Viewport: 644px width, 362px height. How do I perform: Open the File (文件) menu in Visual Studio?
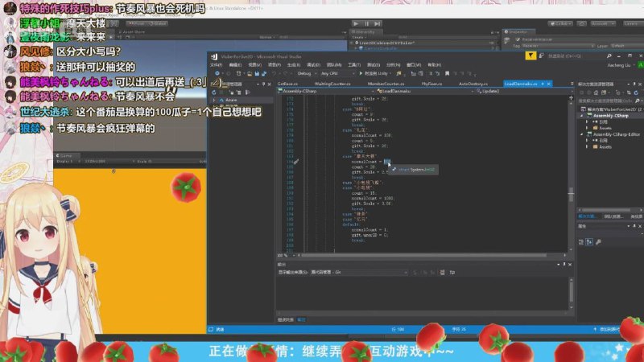(216, 65)
